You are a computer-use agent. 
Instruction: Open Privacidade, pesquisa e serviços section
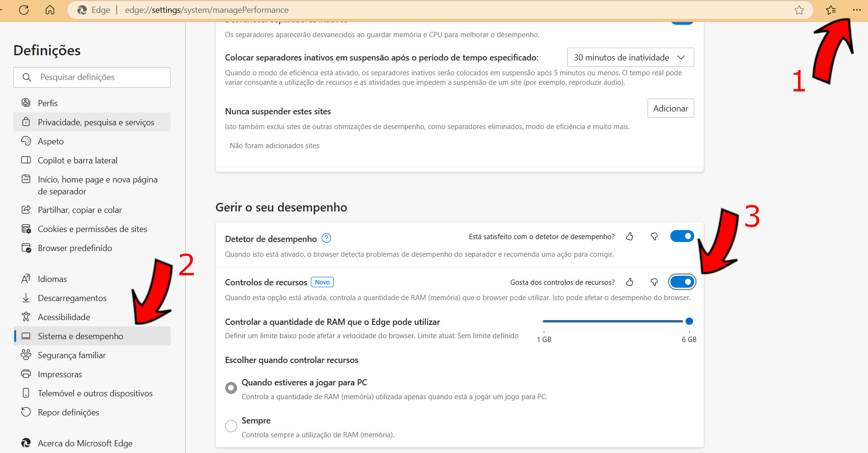coord(92,122)
